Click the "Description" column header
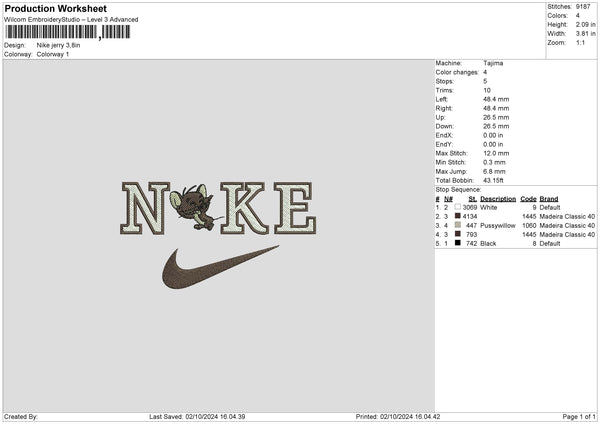 tap(498, 199)
